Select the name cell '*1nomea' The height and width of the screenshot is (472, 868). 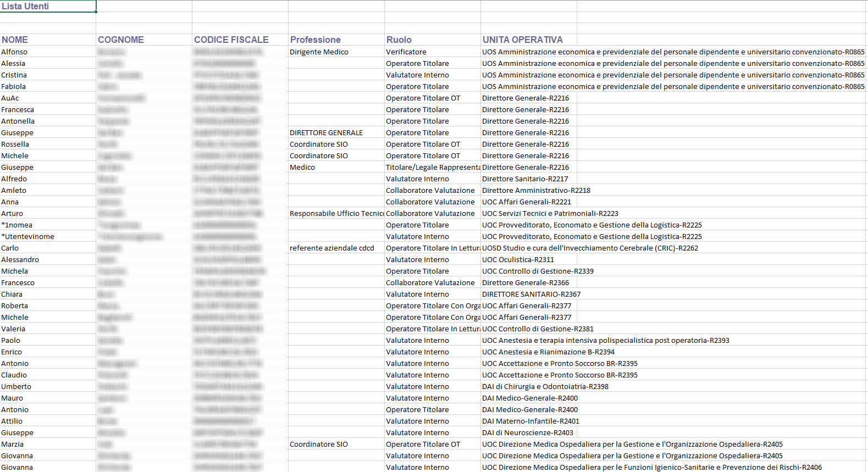click(x=48, y=225)
